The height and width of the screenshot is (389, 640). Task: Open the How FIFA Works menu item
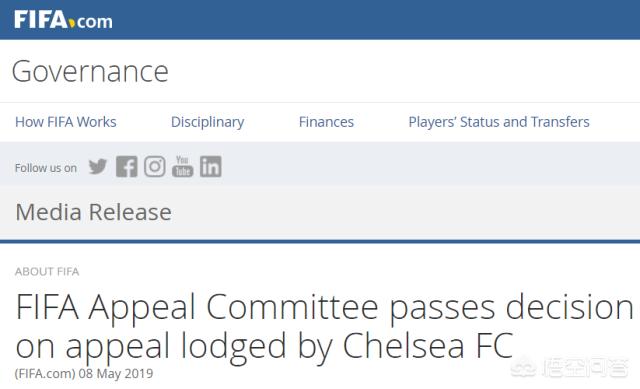tap(66, 122)
